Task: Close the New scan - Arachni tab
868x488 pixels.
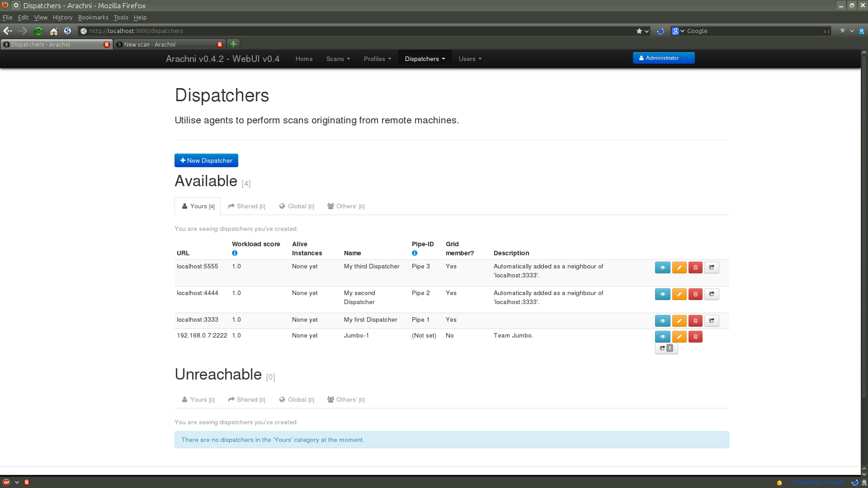Action: coord(220,44)
